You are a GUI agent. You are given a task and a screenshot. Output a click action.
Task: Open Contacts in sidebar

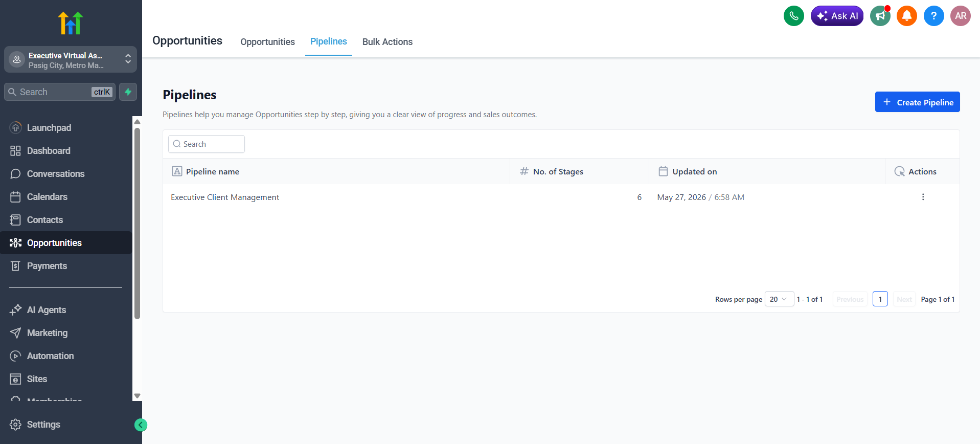tap(66, 219)
